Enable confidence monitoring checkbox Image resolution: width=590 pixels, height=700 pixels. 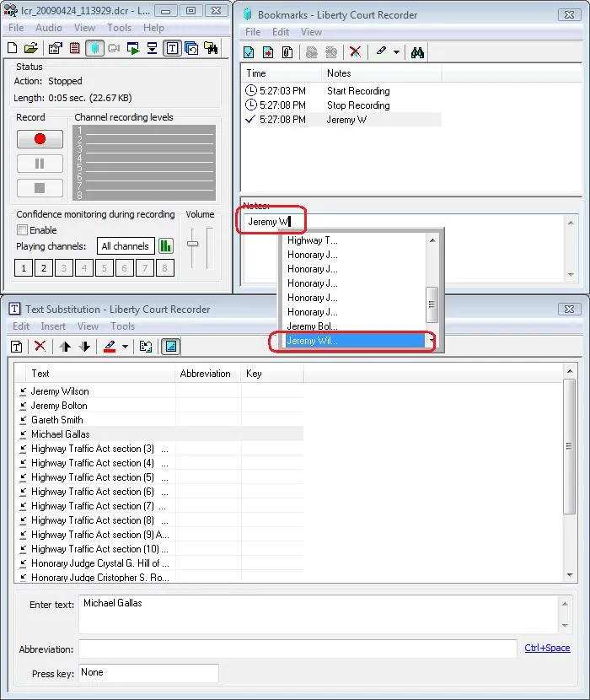click(x=22, y=230)
